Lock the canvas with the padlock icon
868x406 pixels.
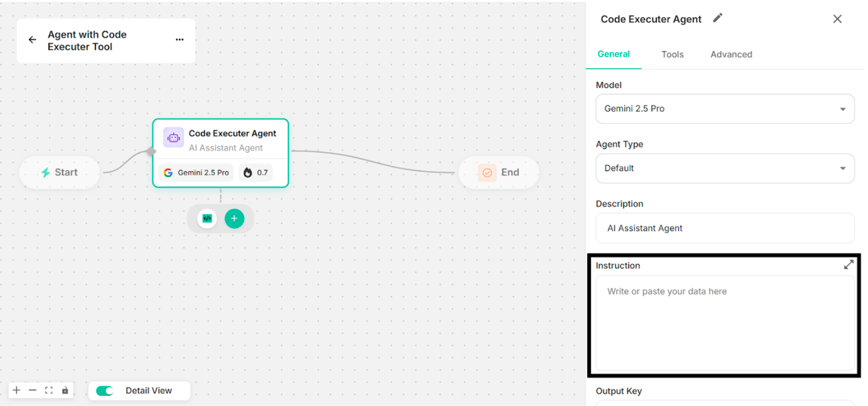pos(65,391)
